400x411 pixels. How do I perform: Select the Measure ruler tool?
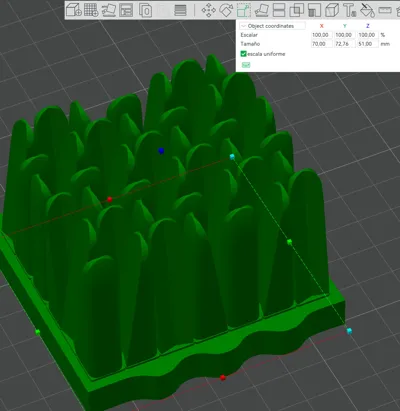(x=385, y=10)
